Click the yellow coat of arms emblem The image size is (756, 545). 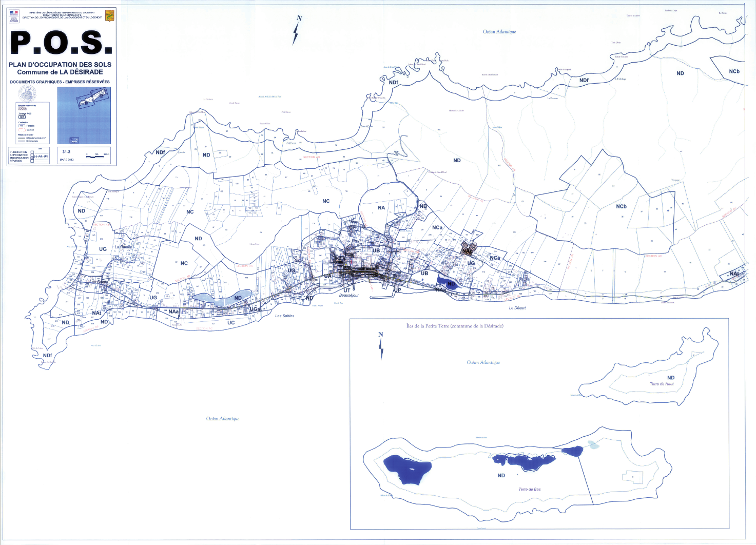click(109, 15)
